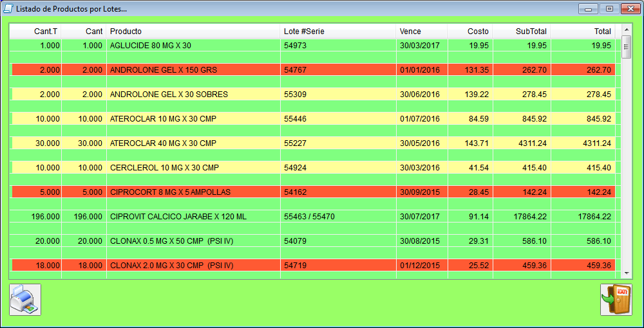The image size is (644, 328).
Task: Click the Vence column header
Action: click(x=422, y=31)
